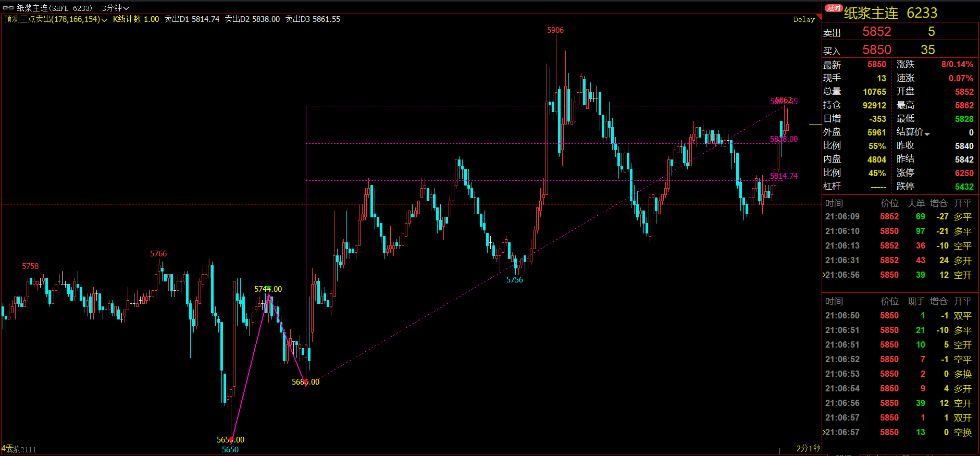980x456 pixels.
Task: Select the 5650.00 pattern point marker
Action: tap(230, 440)
